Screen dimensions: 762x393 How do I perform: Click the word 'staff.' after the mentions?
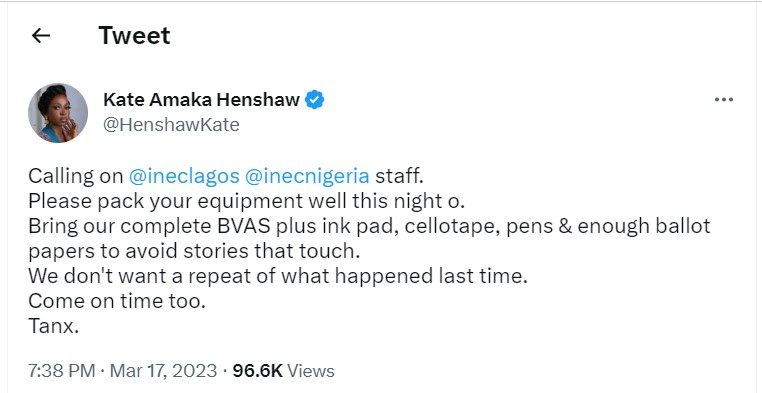pyautogui.click(x=399, y=175)
